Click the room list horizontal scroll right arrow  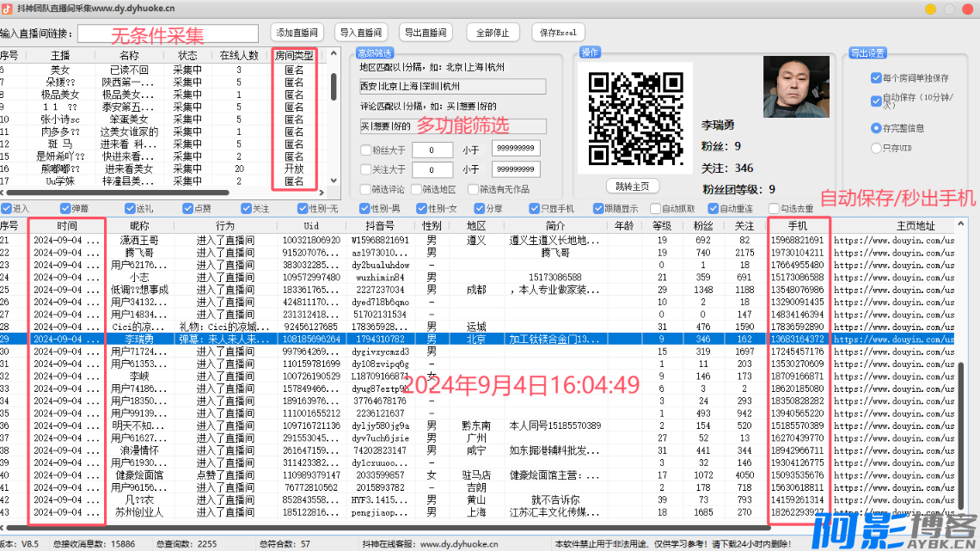322,193
